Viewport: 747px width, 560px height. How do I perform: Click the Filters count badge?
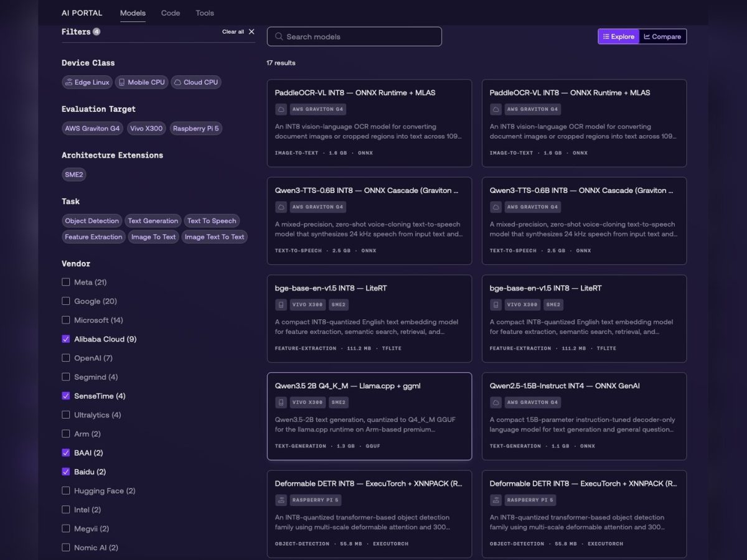[96, 32]
